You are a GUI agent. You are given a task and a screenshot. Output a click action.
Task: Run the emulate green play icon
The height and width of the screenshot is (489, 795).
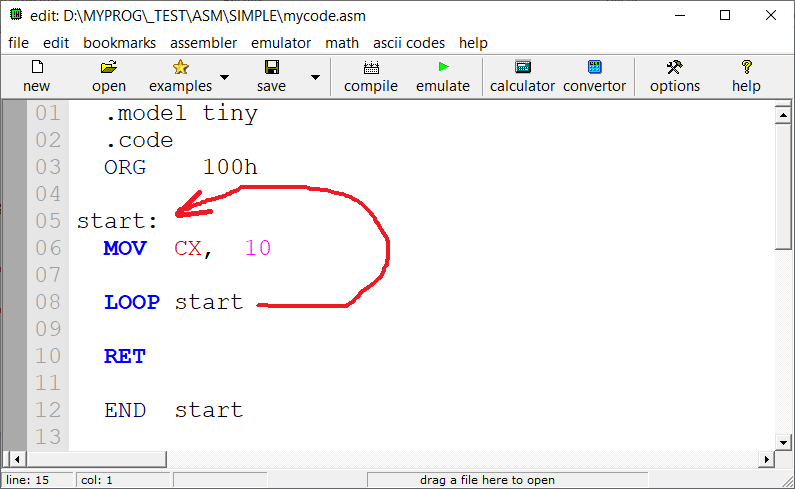pos(444,66)
